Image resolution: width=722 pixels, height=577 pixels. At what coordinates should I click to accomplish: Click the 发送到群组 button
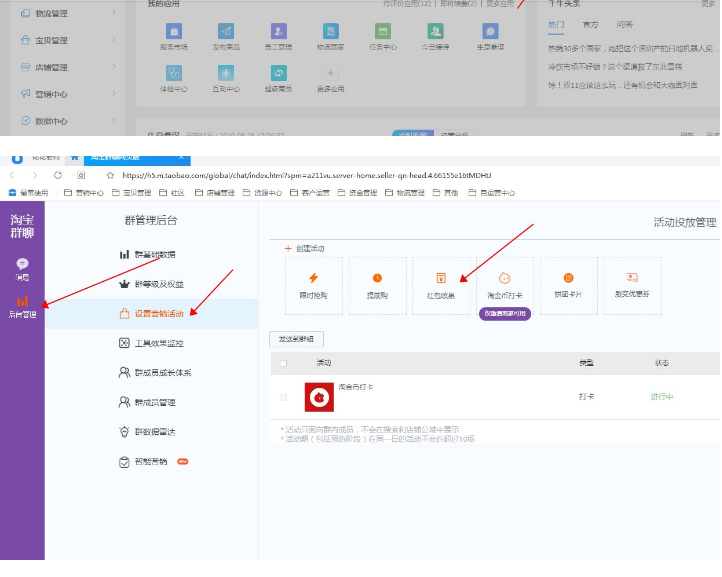coord(297,340)
